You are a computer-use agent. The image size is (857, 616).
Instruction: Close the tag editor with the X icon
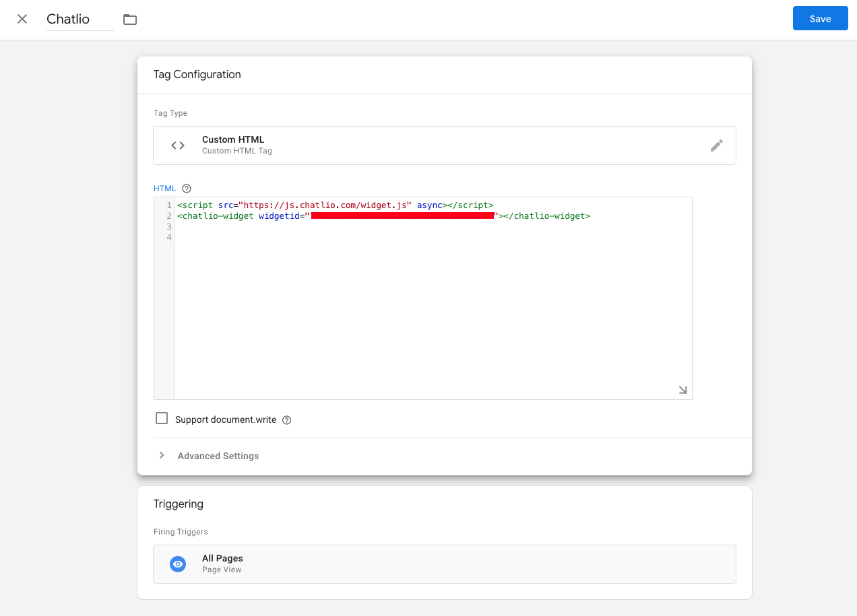(x=22, y=19)
